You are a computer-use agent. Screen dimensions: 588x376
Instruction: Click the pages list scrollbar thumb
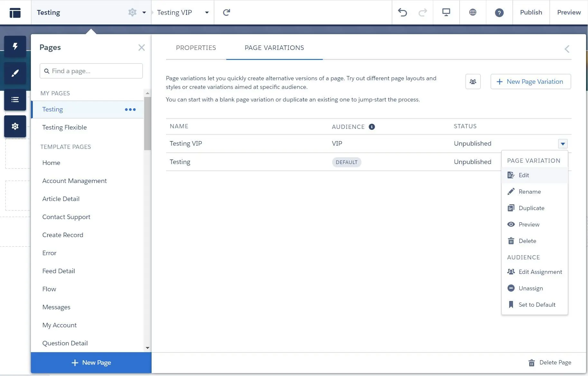tap(147, 123)
